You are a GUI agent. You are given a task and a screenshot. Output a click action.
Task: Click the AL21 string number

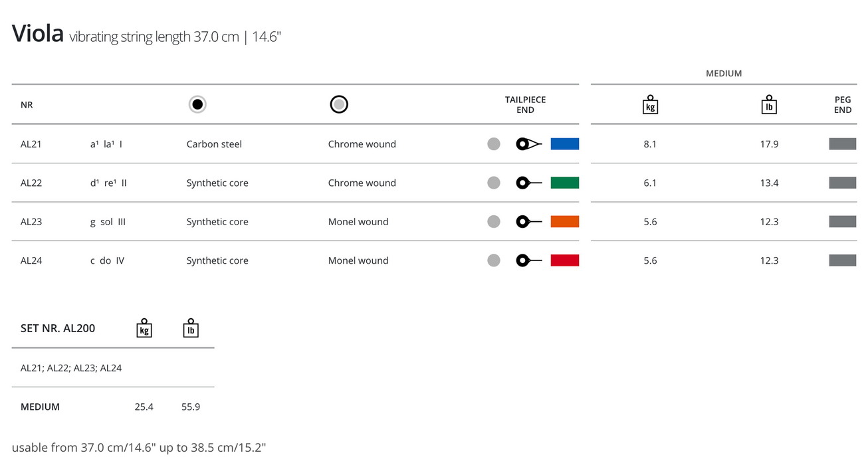click(x=31, y=144)
